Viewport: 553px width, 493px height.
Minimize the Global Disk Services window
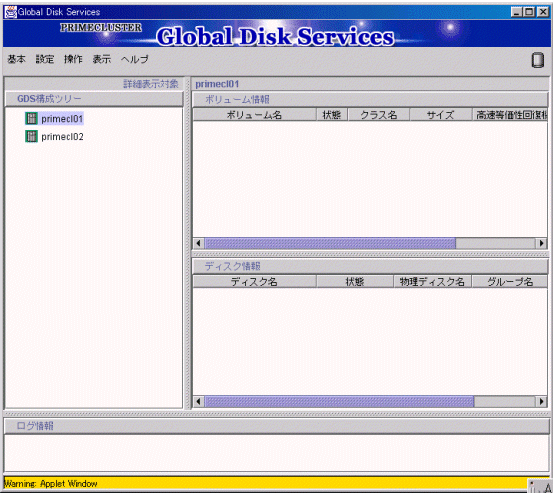tap(517, 12)
